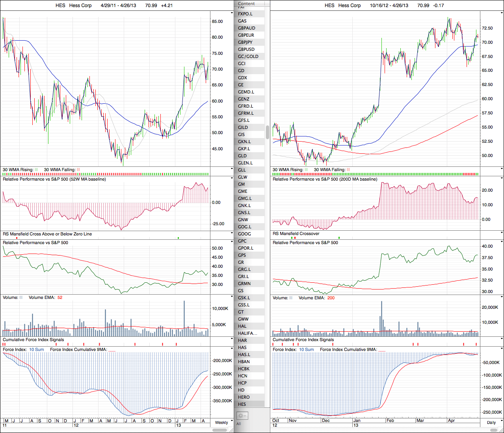
Task: Click the Volume bars icon in weekly chart
Action: tap(21, 298)
